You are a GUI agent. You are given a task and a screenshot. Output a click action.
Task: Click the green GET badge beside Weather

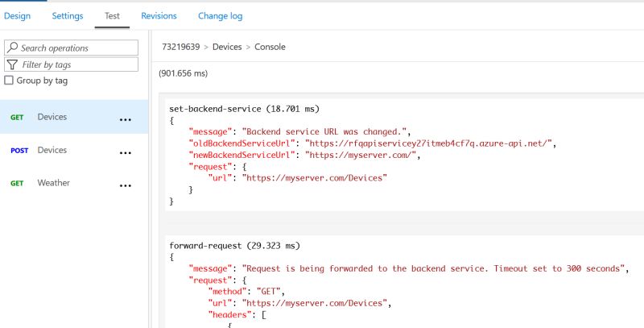17,183
